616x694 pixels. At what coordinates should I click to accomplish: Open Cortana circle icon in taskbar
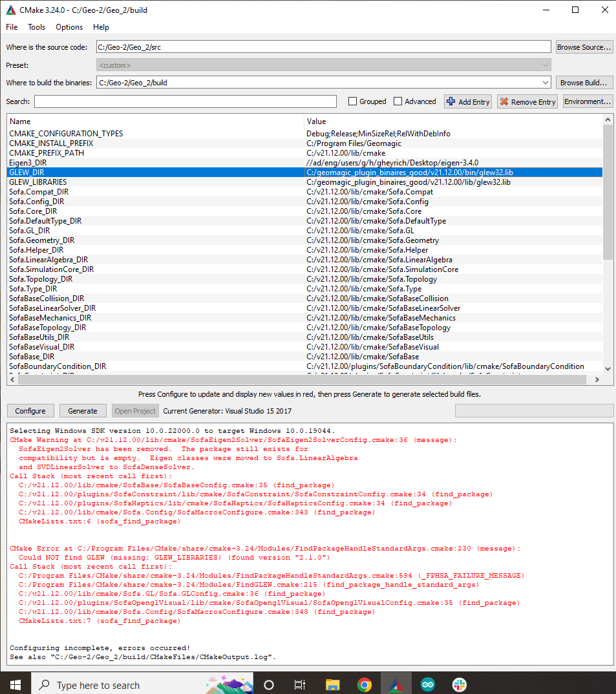(269, 685)
